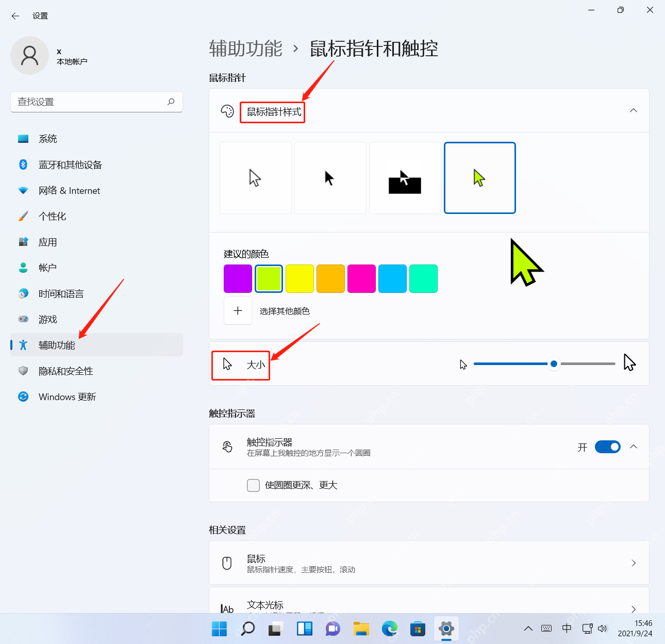The image size is (665, 644).
Task: Show hidden tray icons chevron
Action: pyautogui.click(x=528, y=629)
